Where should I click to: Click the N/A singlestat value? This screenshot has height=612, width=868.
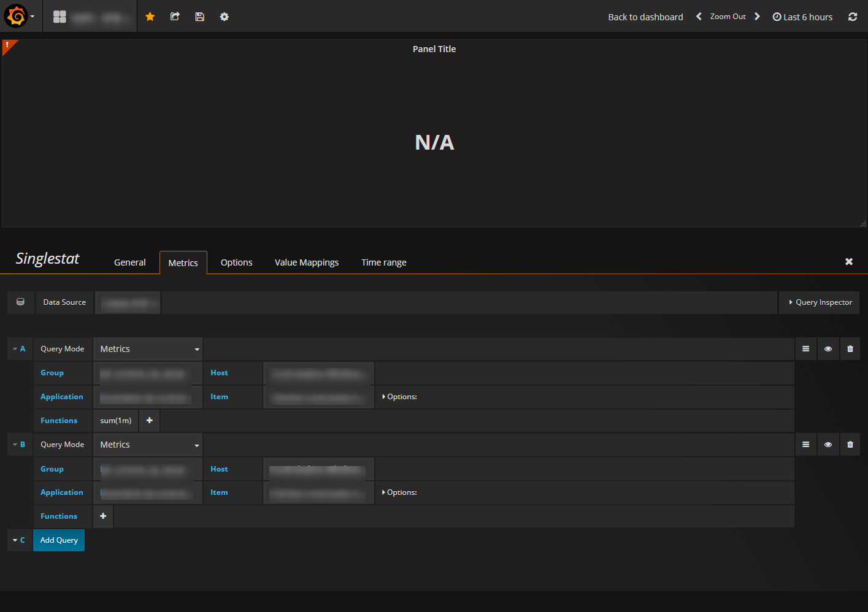[x=434, y=142]
